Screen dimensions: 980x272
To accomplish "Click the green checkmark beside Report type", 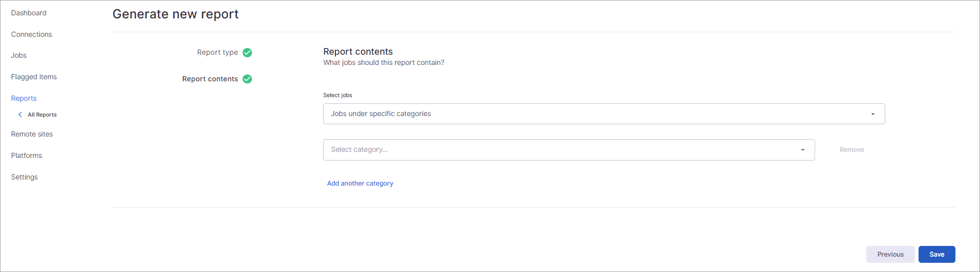I will [247, 53].
